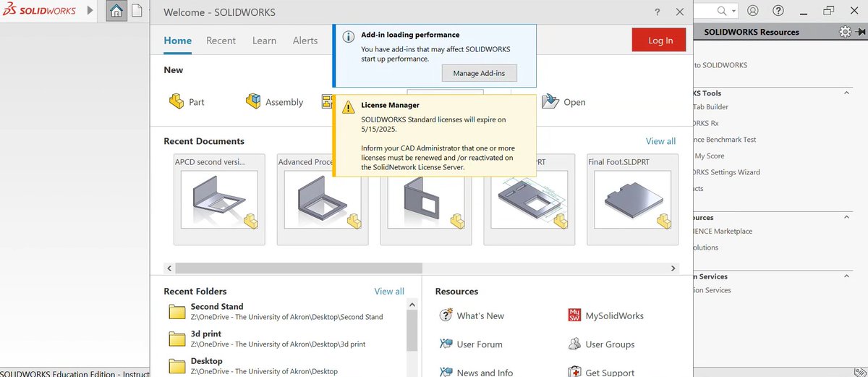Switch to the Home tab
868x377 pixels.
[x=177, y=41]
